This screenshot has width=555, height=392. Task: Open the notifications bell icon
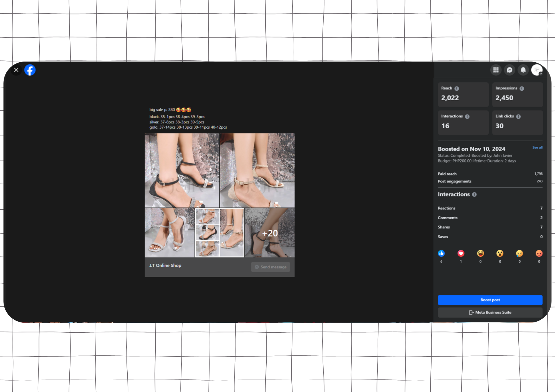[x=523, y=70]
